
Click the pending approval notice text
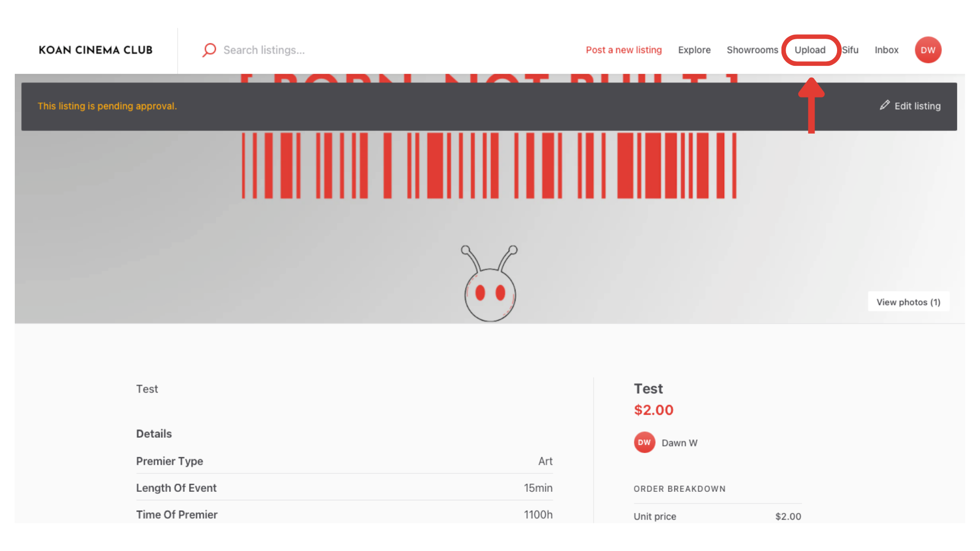point(107,106)
